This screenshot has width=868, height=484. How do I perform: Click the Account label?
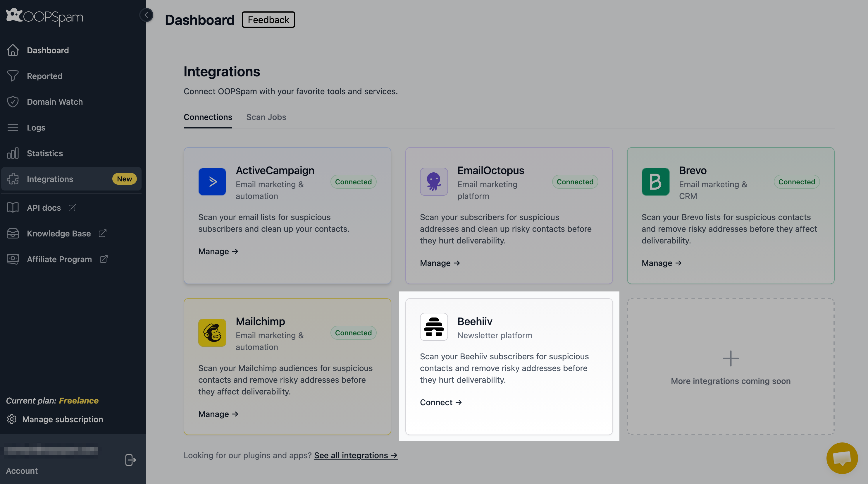pyautogui.click(x=22, y=471)
